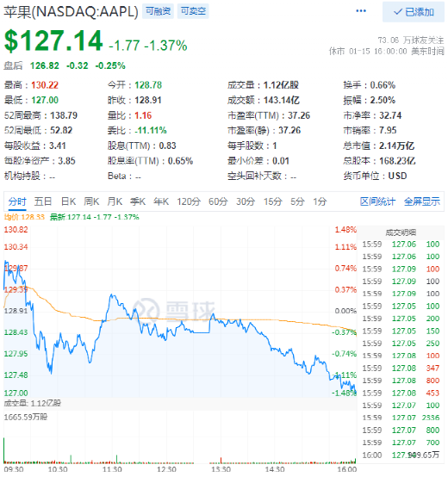Click the 今开 value 128.78
Image resolution: width=448 pixels, height=477 pixels.
coord(148,85)
